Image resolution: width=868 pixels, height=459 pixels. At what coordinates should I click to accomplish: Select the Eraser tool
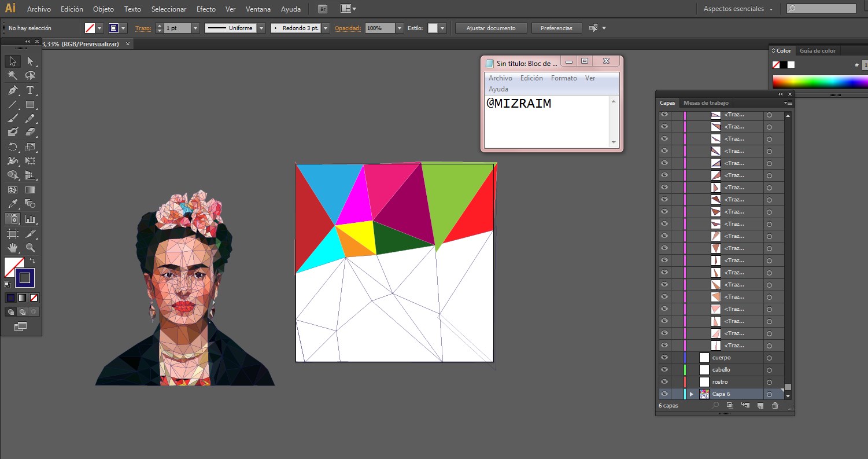point(30,132)
